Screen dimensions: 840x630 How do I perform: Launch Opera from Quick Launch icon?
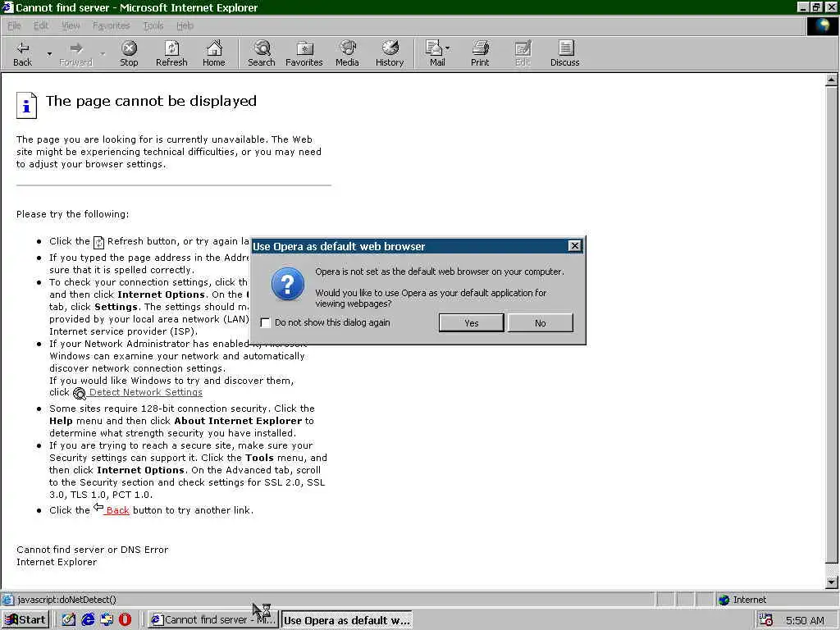(125, 620)
